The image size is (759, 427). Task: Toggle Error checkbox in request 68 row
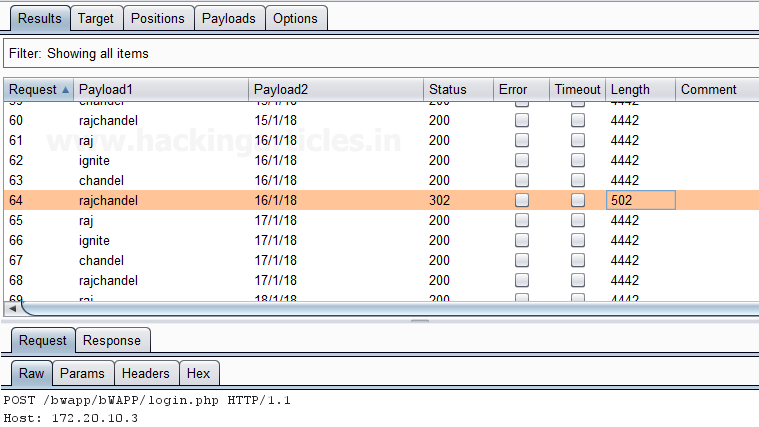[x=522, y=280]
